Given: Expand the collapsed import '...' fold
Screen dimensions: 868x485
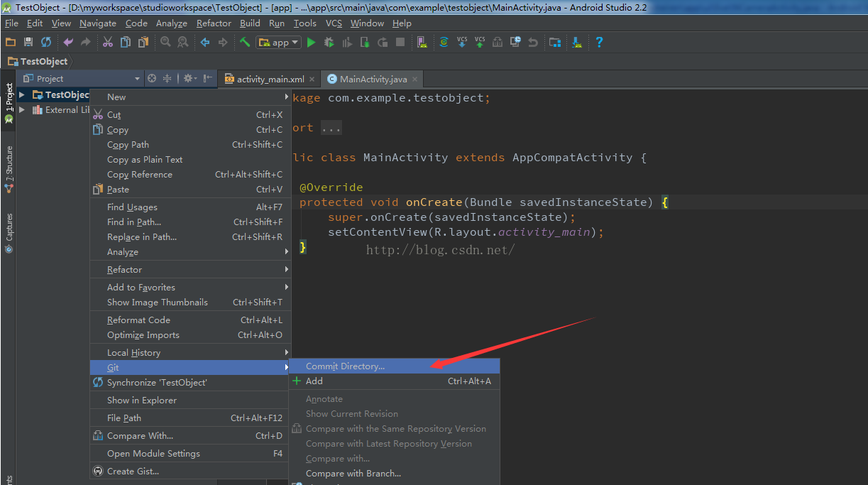Looking at the screenshot, I should point(331,128).
